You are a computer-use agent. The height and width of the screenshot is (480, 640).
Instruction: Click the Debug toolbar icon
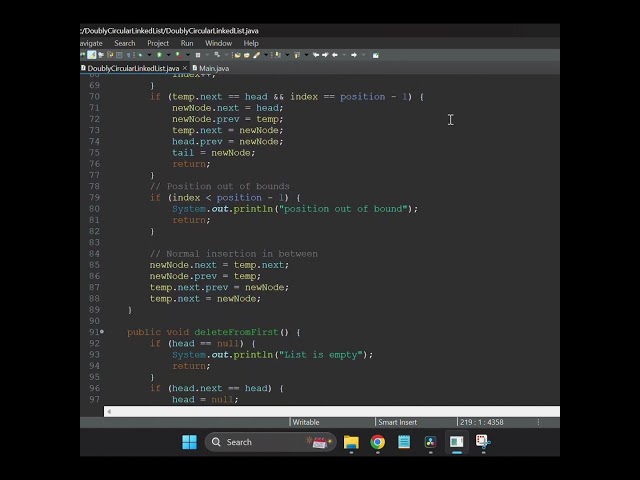point(140,55)
